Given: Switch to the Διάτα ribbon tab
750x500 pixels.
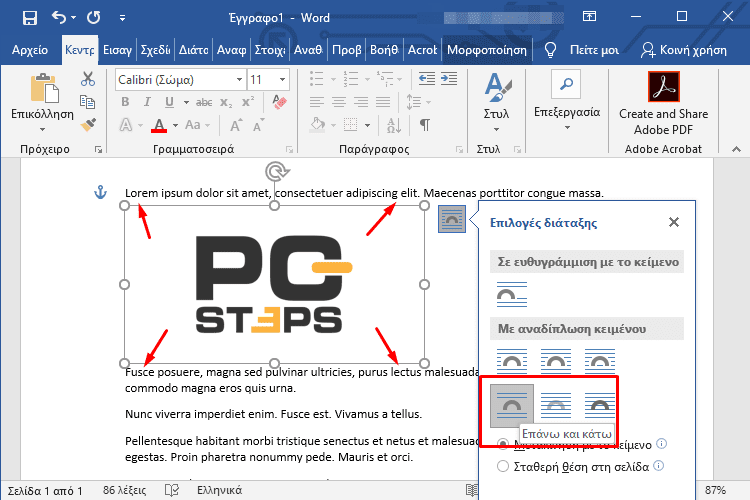Looking at the screenshot, I should [x=193, y=50].
